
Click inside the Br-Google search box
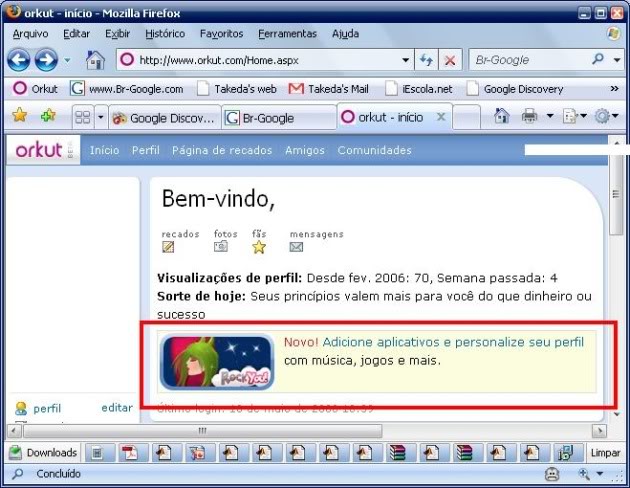pos(530,60)
